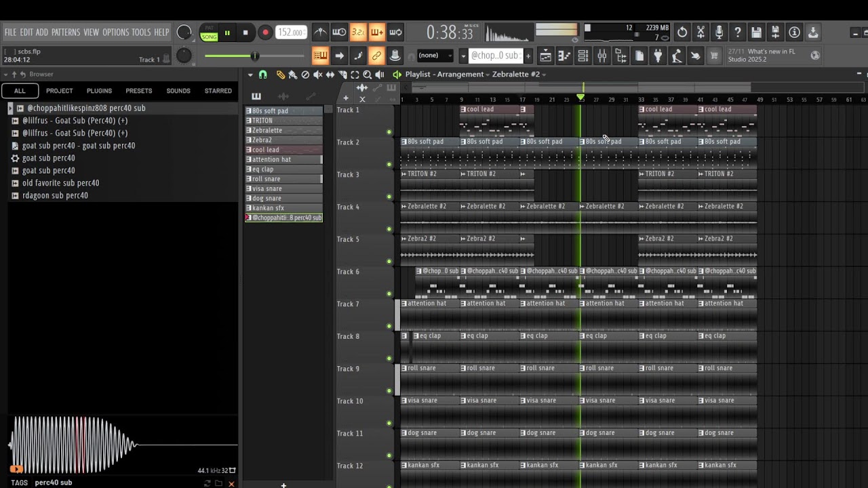Switch to SONG mode
The height and width of the screenshot is (488, 868).
click(209, 37)
